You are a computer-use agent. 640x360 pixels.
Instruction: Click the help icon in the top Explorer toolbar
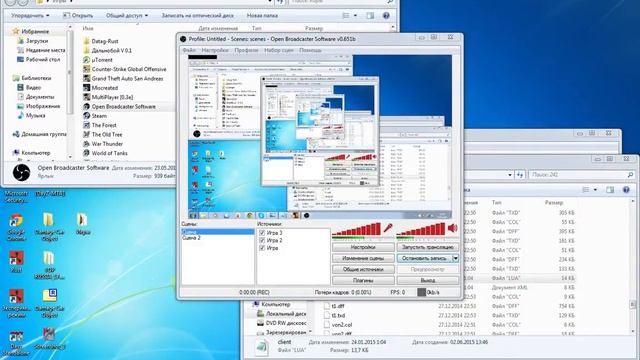point(386,16)
